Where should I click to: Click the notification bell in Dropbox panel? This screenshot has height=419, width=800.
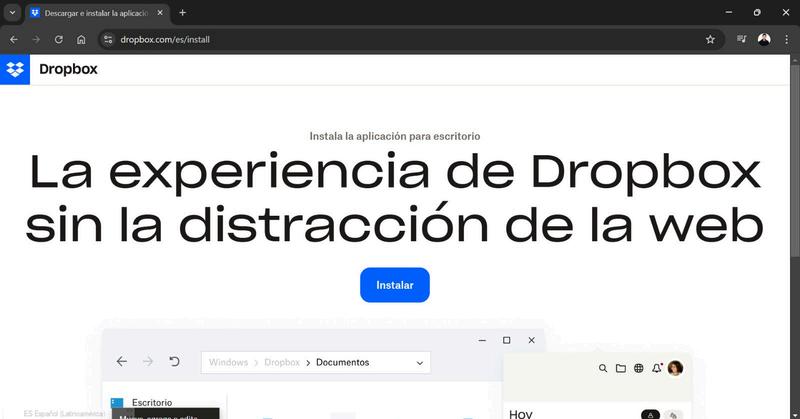click(x=657, y=367)
